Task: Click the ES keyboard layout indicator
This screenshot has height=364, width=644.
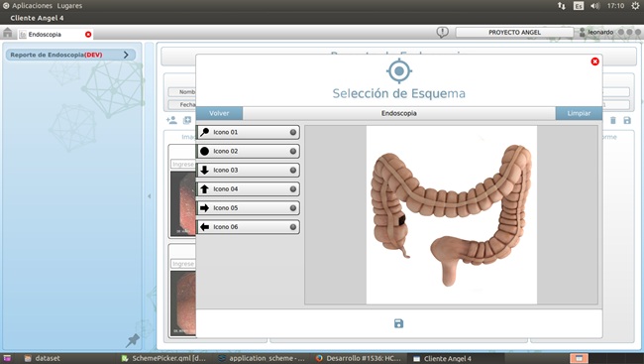Action: 579,6
